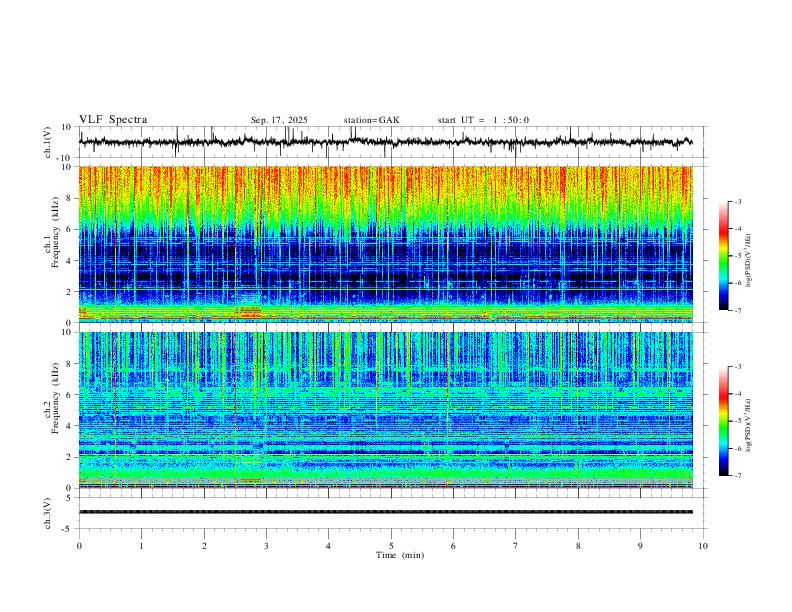792x612 pixels.
Task: Click time axis tick label "6"
Action: (453, 546)
